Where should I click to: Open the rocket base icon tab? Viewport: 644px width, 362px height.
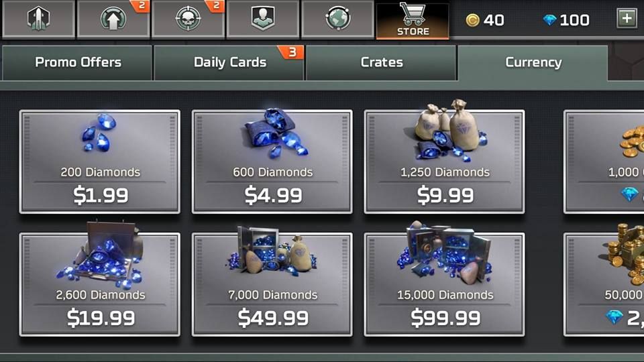39,19
